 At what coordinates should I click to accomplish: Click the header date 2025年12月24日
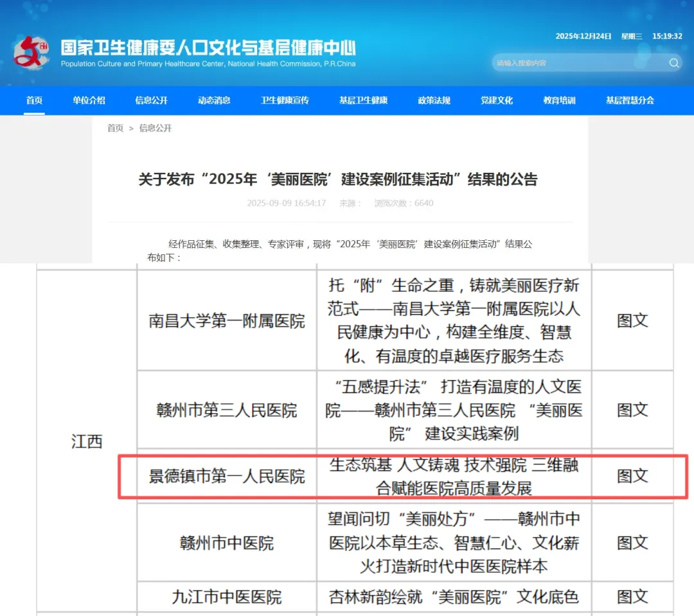tap(583, 36)
